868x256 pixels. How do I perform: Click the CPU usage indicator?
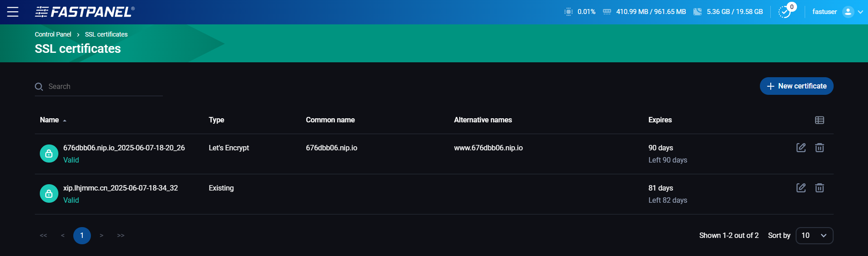click(580, 12)
